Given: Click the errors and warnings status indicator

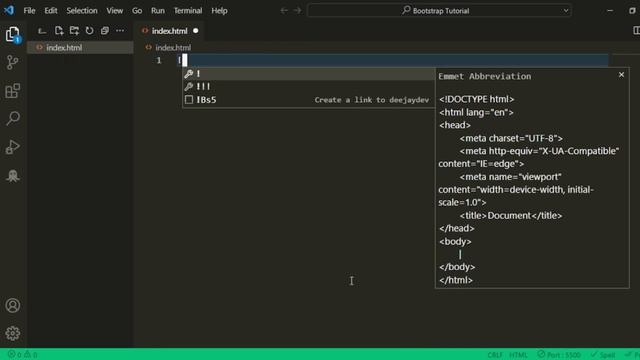Looking at the screenshot, I should click(x=23, y=355).
